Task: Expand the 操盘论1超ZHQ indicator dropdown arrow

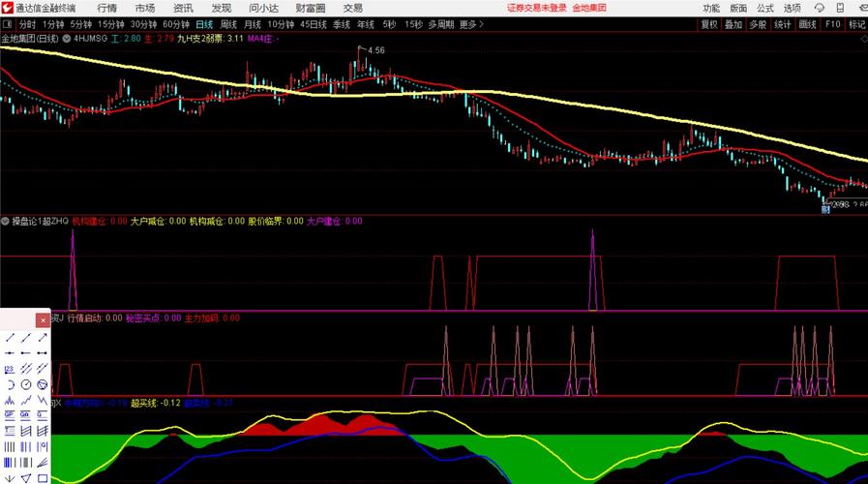Action: click(5, 221)
